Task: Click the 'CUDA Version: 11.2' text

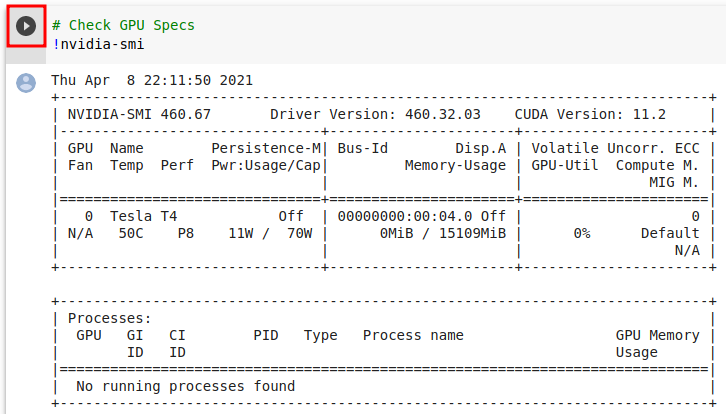Action: [590, 114]
